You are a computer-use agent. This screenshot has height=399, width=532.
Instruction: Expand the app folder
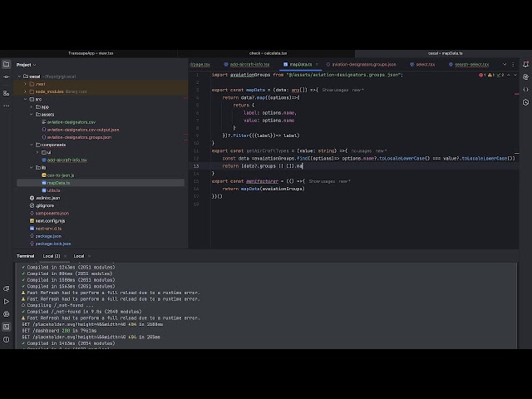click(x=32, y=107)
